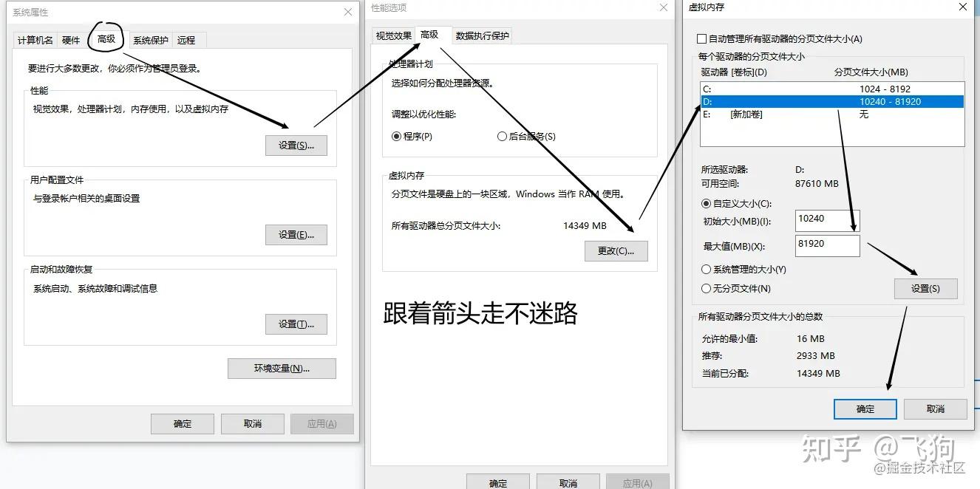Select drive C: in the paging file list
The image size is (980, 489).
pyautogui.click(x=776, y=87)
